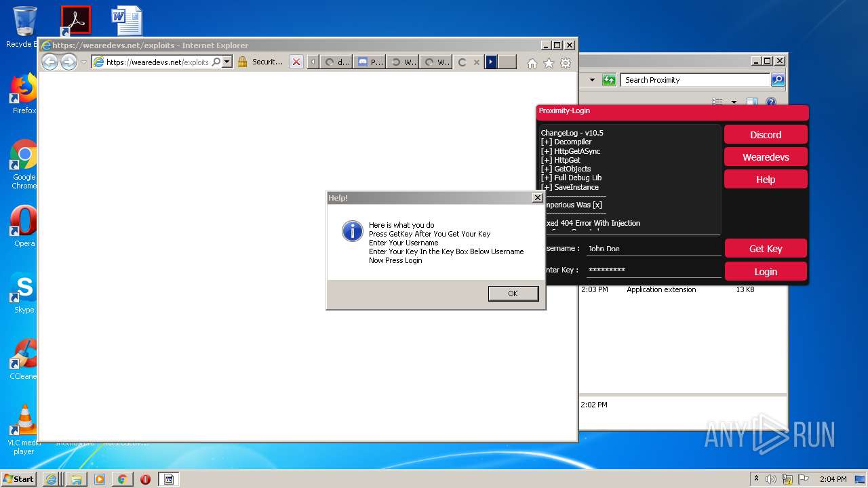Click the padlock security report icon
This screenshot has width=868, height=488.
tap(242, 62)
